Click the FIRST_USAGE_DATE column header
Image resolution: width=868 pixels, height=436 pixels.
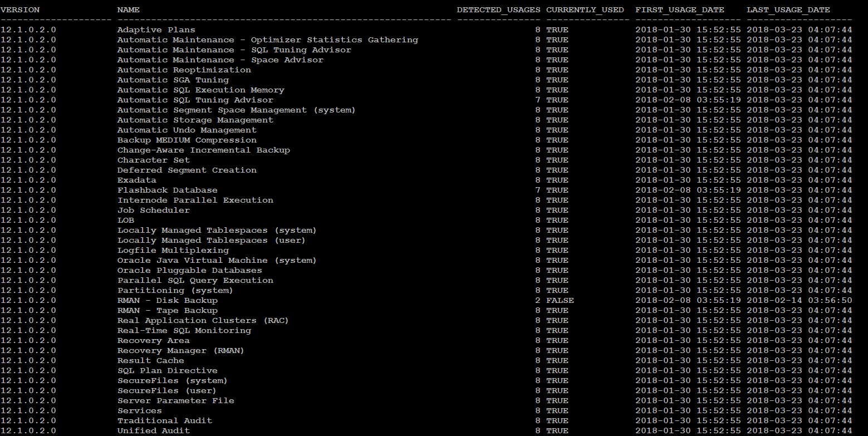pyautogui.click(x=680, y=9)
